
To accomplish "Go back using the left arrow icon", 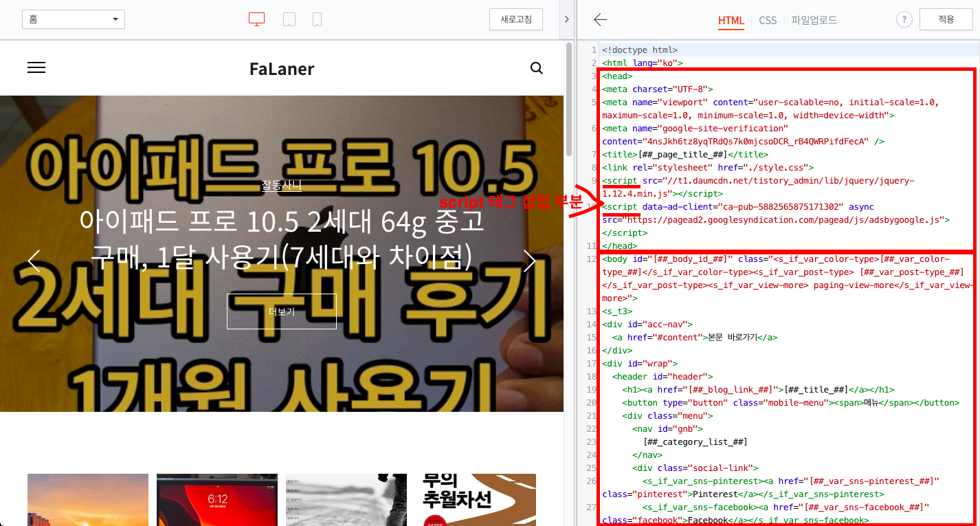I will 600,20.
